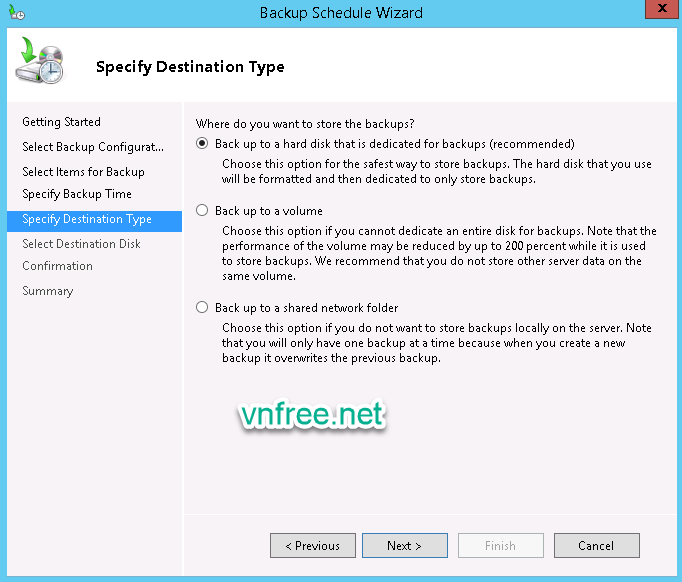
Task: Select the highlighted Specify Destination Type step
Action: (87, 219)
